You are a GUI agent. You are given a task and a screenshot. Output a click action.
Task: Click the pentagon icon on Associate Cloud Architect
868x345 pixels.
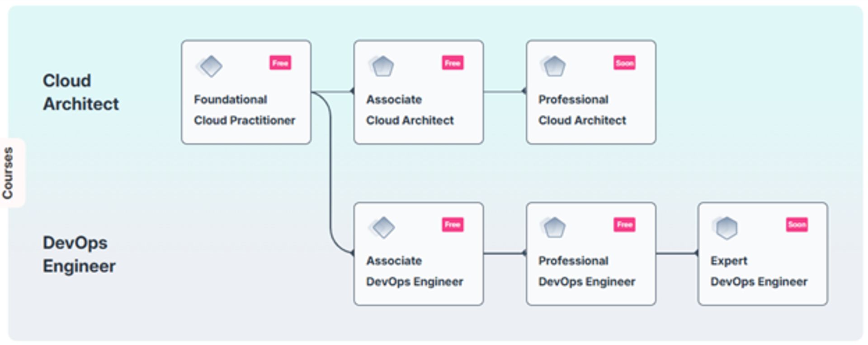tap(382, 66)
